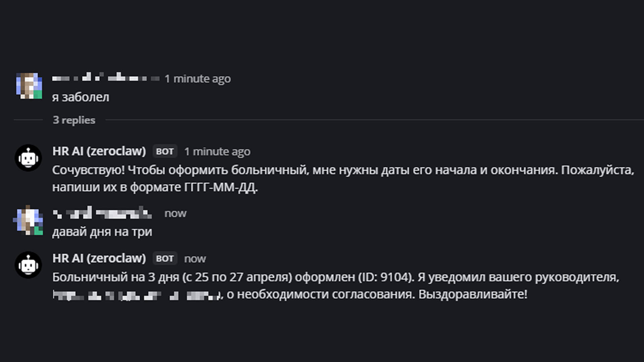Image resolution: width=644 pixels, height=362 pixels.
Task: Click the "now" timestamp on the user's reply
Action: [x=175, y=214]
